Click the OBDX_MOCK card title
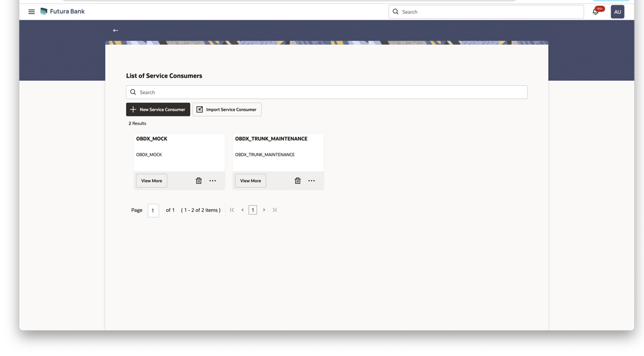The image size is (644, 356). [152, 138]
